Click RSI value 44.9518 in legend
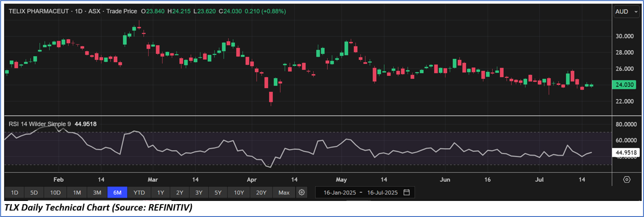Screen dimensions: 644x217 [85, 123]
